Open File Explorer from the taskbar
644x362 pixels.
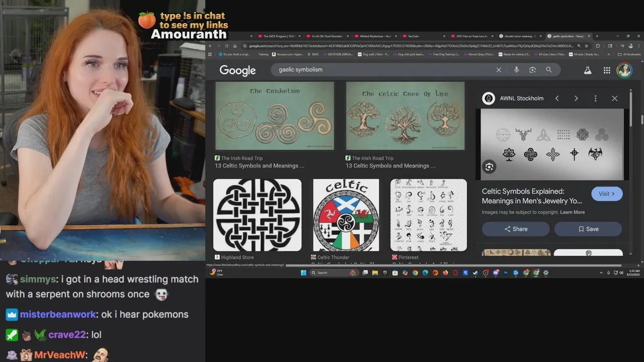click(375, 273)
